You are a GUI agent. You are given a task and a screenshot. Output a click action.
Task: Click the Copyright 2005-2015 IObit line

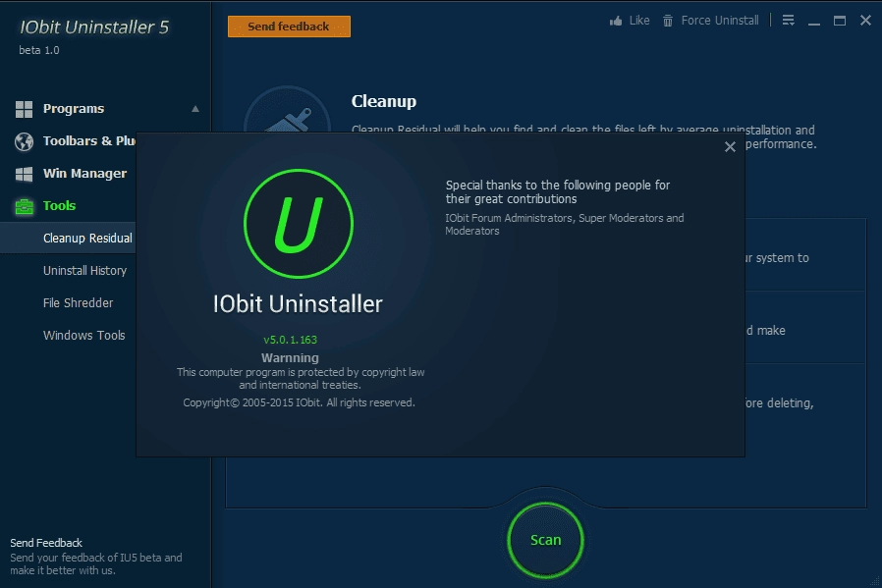pyautogui.click(x=299, y=402)
